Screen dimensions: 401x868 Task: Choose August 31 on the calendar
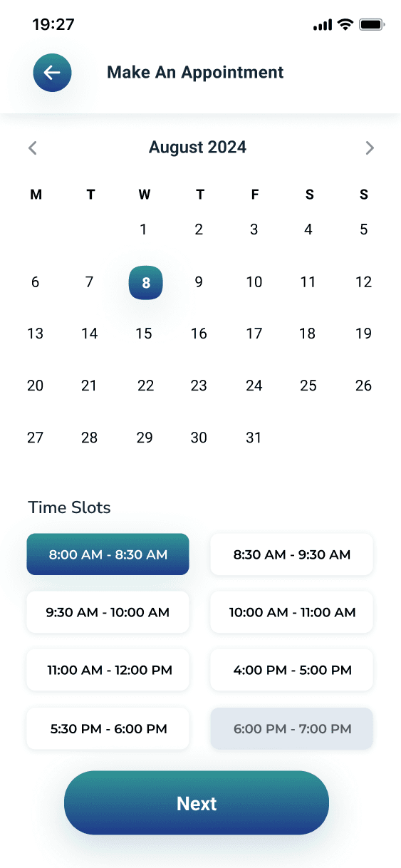coord(254,438)
